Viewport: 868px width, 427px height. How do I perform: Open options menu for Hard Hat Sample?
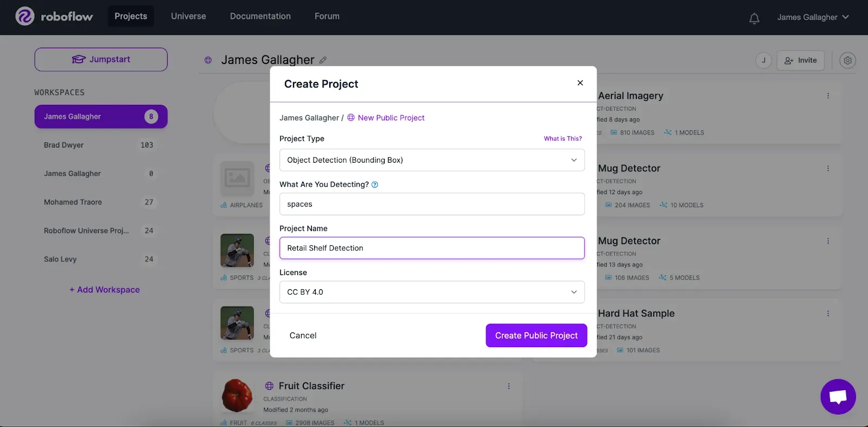(828, 314)
